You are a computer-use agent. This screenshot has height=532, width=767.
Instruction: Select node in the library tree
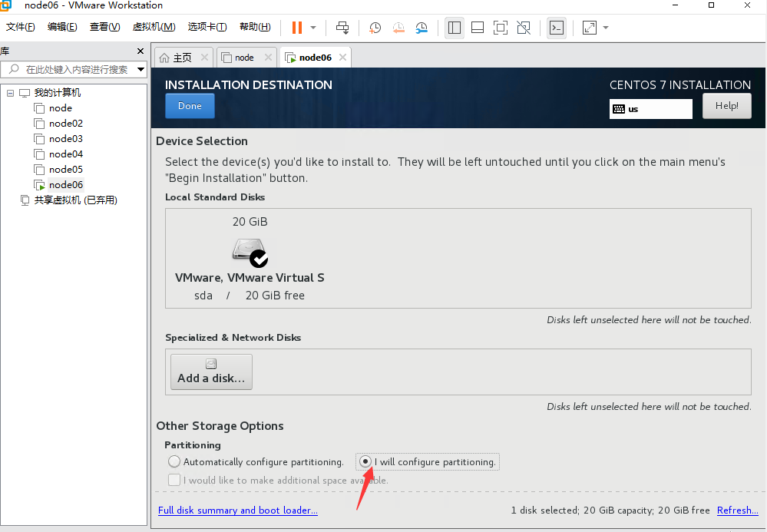pos(60,108)
